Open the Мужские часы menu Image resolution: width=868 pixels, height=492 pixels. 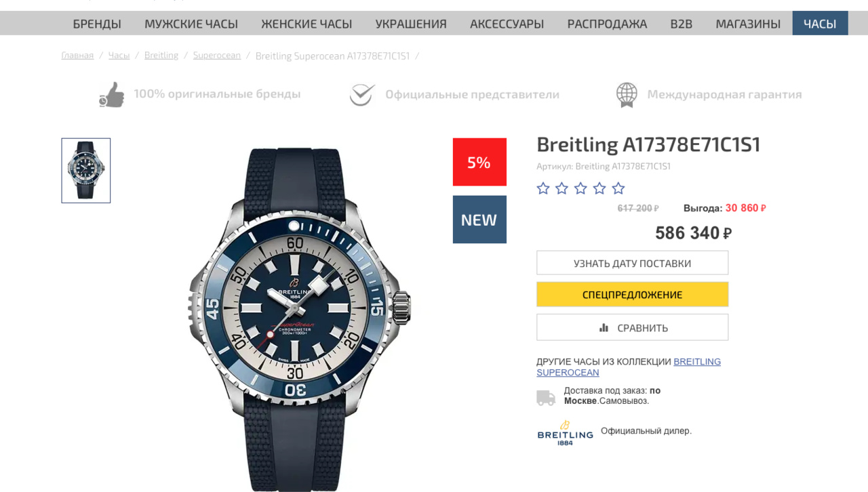point(191,24)
